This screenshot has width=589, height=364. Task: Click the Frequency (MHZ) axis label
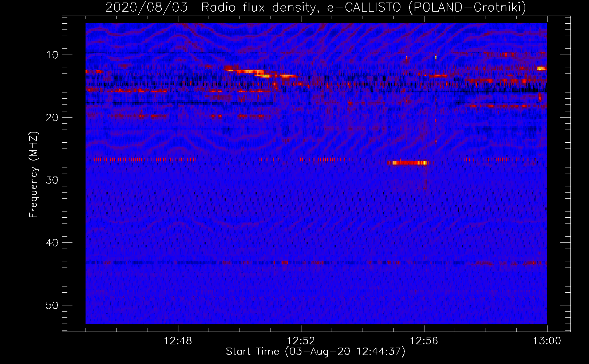(x=33, y=174)
